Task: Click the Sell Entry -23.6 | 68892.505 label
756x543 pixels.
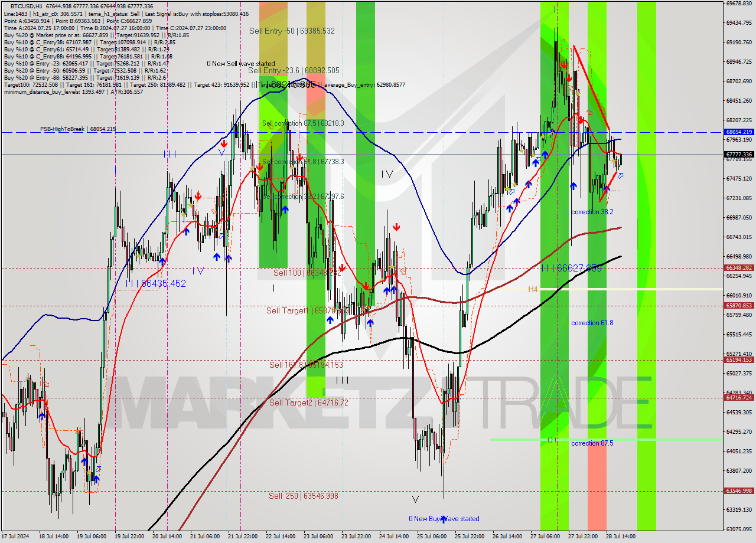Action: point(294,70)
